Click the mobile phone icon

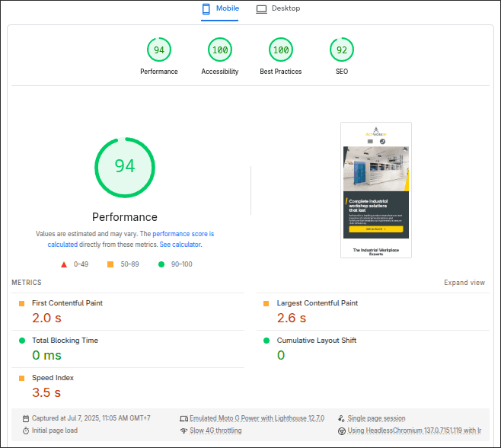coord(206,9)
